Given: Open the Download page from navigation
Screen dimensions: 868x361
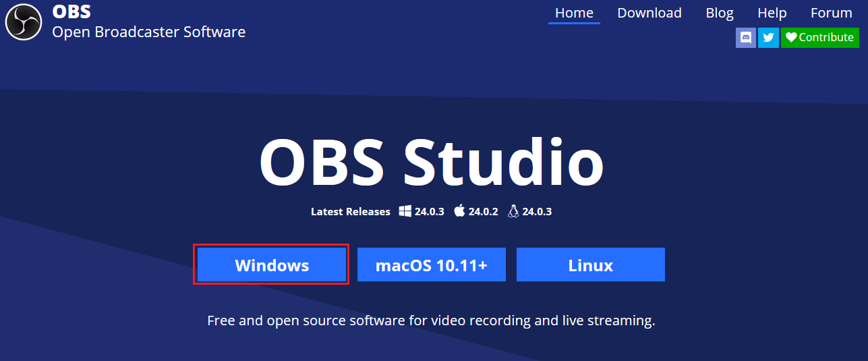Looking at the screenshot, I should (649, 13).
